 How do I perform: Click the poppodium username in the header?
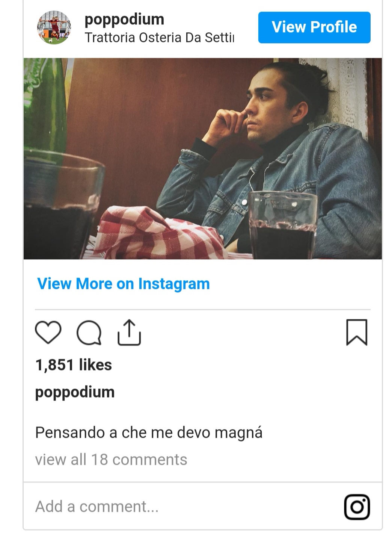pyautogui.click(x=124, y=19)
